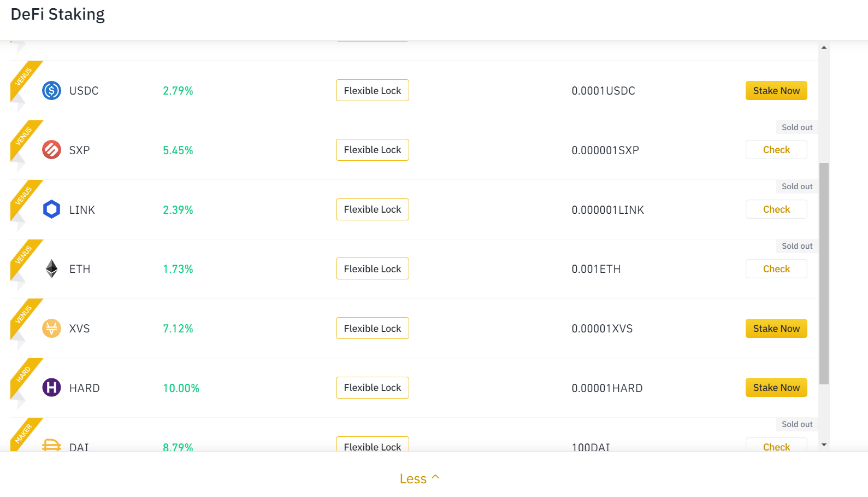Collapse the list with Less

click(419, 479)
